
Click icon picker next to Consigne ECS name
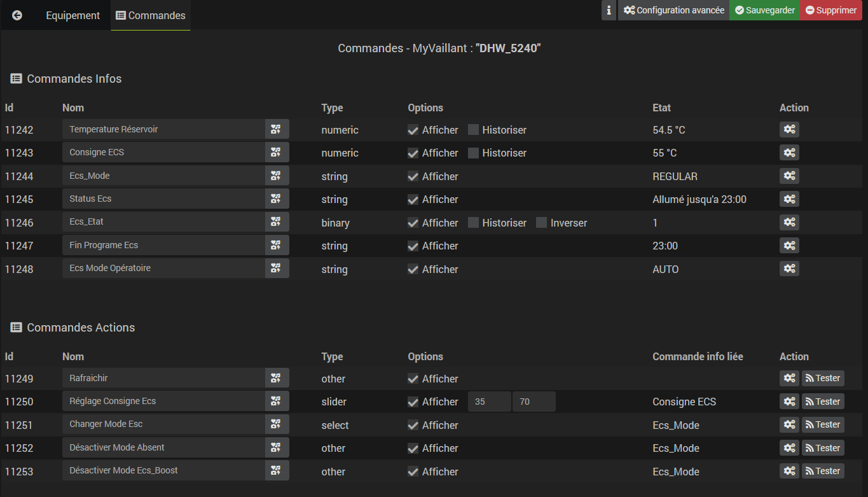coord(276,153)
